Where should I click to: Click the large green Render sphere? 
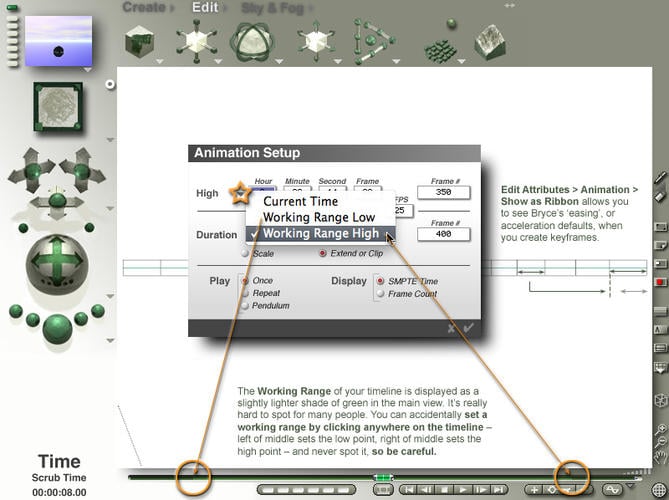57,329
